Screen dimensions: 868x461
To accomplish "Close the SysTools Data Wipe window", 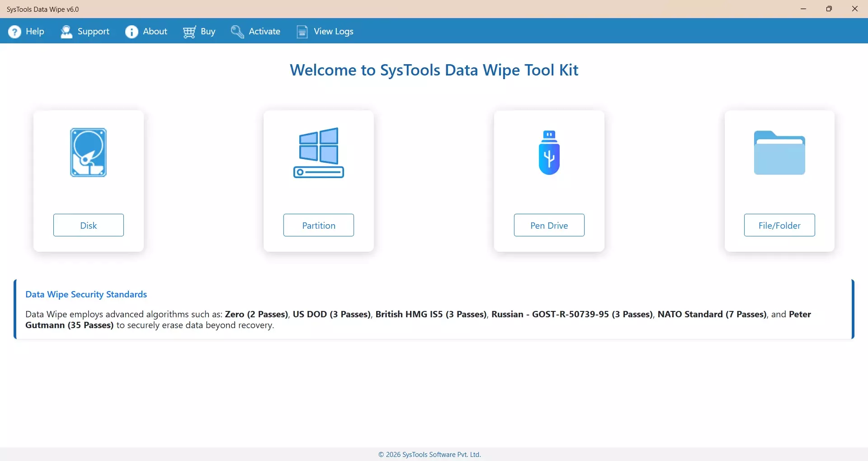I will (855, 9).
